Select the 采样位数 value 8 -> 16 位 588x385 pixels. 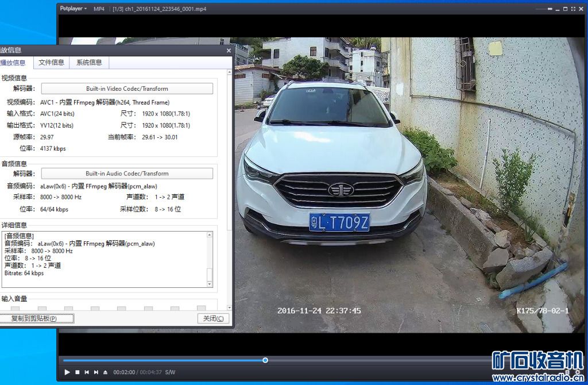[x=168, y=209]
